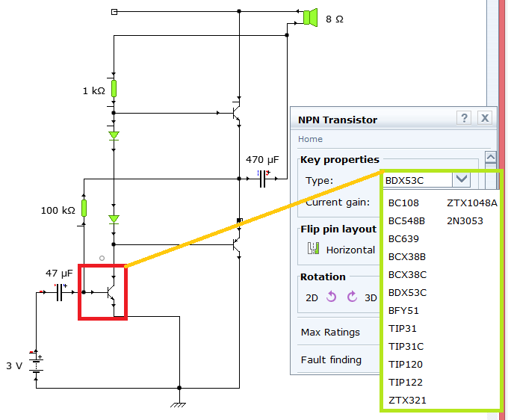Screen dimensions: 508x420
Task: Choose BC639 from transistor type list
Action: click(x=403, y=239)
